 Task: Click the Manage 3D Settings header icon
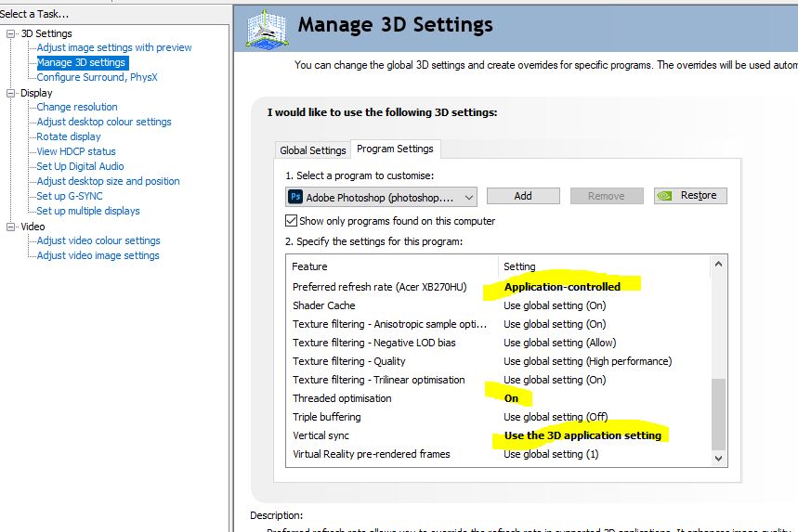coord(266,29)
